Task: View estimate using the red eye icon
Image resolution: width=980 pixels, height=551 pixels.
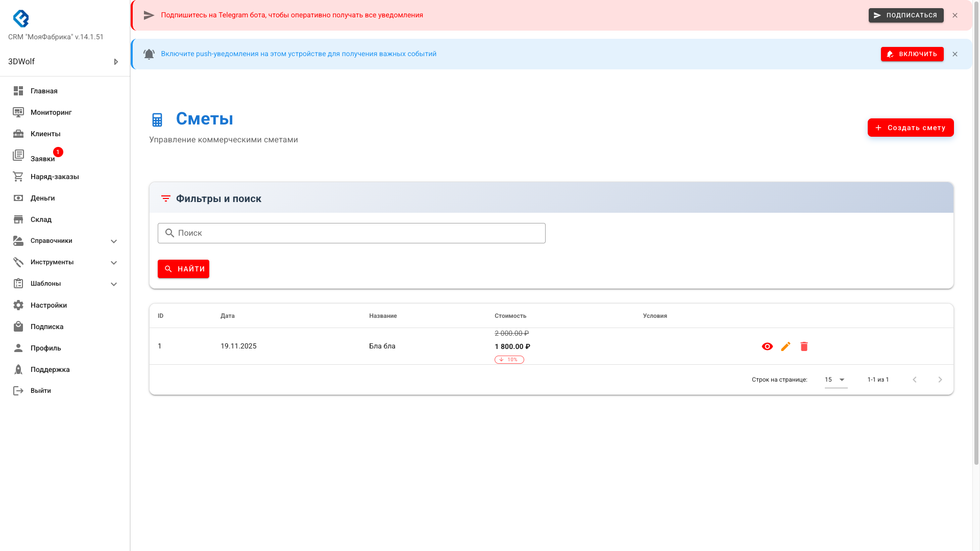Action: pyautogui.click(x=767, y=346)
